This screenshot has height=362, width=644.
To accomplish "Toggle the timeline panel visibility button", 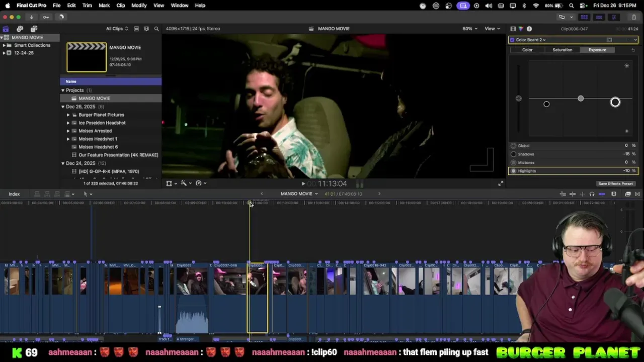I will (x=599, y=17).
